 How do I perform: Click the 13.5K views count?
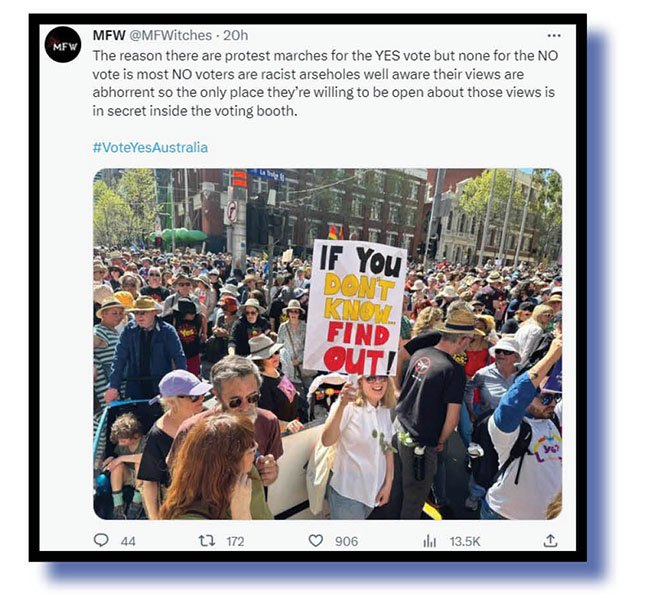(x=464, y=541)
